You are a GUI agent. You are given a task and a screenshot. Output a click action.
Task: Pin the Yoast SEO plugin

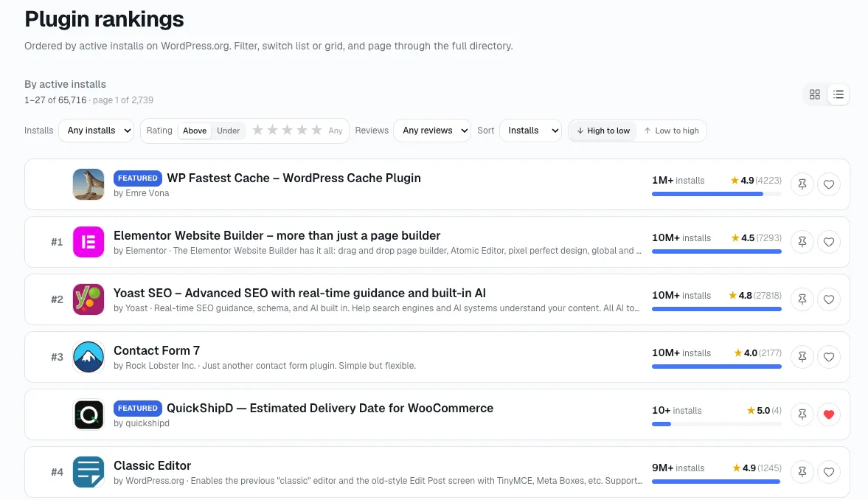802,299
